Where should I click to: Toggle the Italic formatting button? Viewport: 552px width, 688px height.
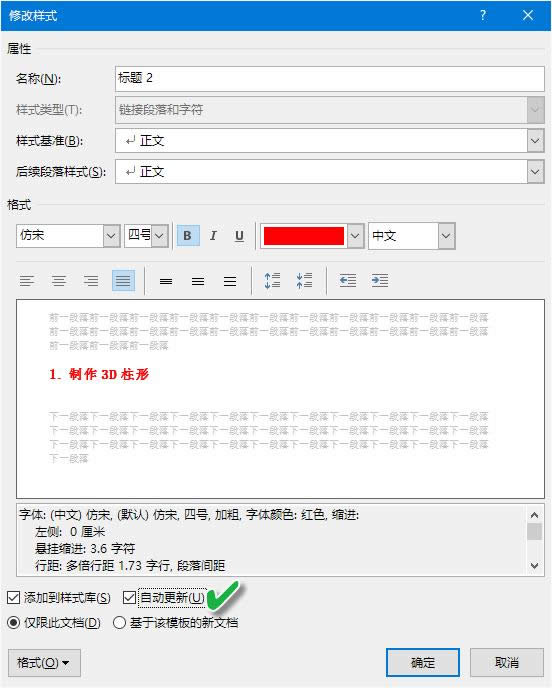[213, 236]
